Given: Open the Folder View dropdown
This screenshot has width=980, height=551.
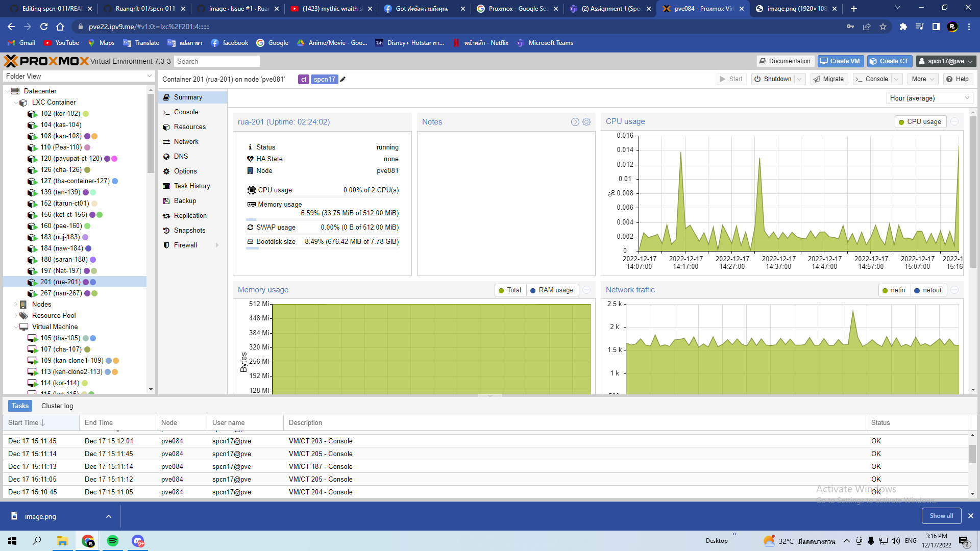Looking at the screenshot, I should pyautogui.click(x=79, y=76).
